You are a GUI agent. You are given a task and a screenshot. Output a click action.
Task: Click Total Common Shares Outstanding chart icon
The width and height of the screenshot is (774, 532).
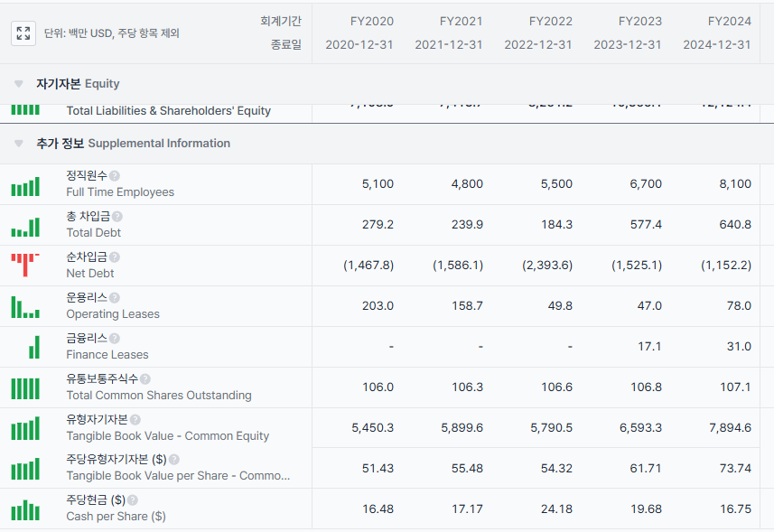click(x=25, y=388)
